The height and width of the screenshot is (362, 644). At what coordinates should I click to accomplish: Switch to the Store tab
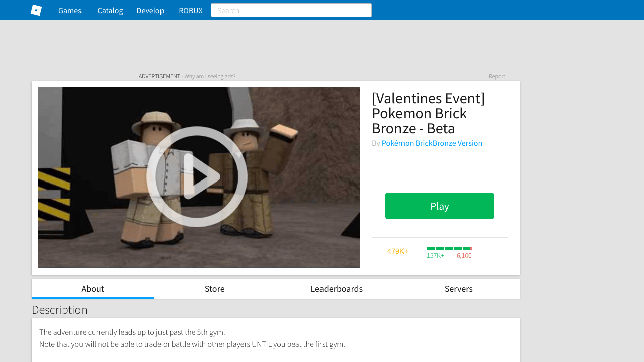(215, 289)
